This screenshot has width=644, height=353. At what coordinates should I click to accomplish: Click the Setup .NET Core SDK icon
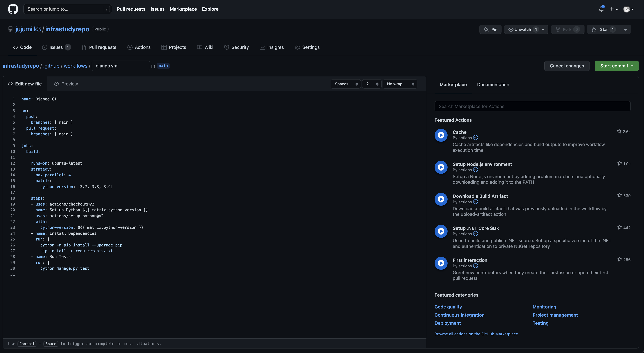441,231
